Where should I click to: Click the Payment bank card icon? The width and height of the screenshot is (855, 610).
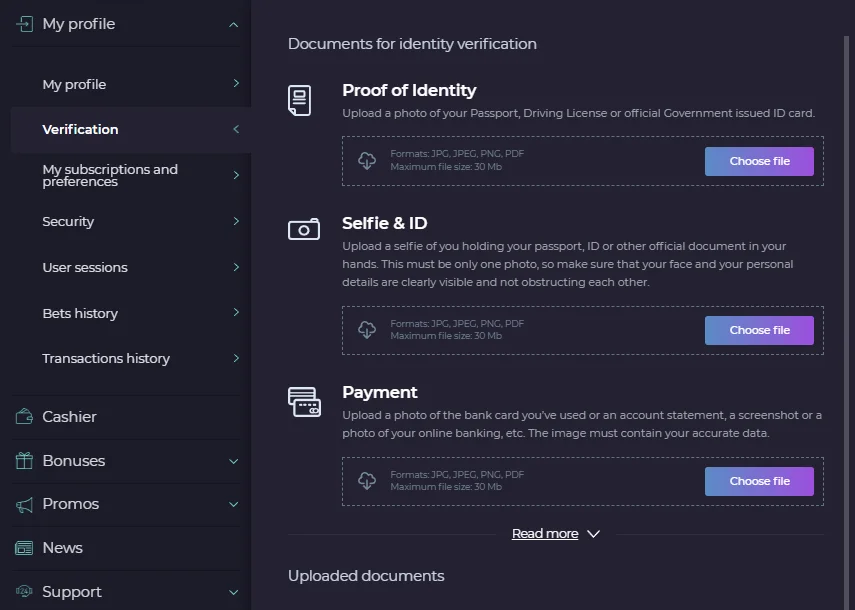point(304,402)
